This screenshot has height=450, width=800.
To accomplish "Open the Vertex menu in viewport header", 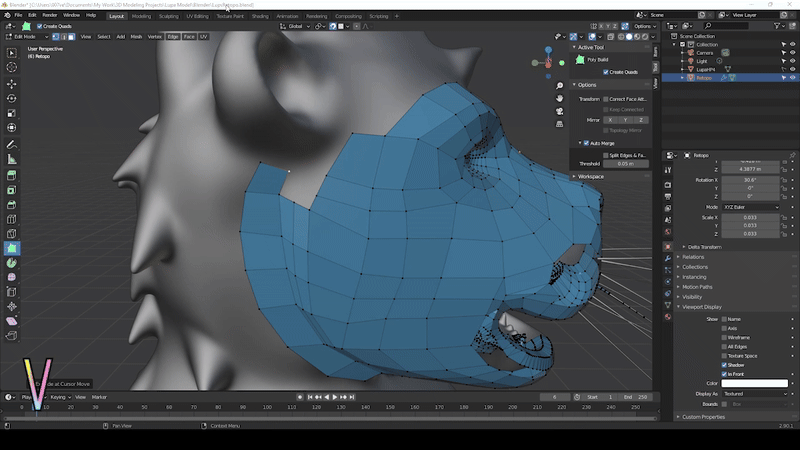I will point(155,37).
